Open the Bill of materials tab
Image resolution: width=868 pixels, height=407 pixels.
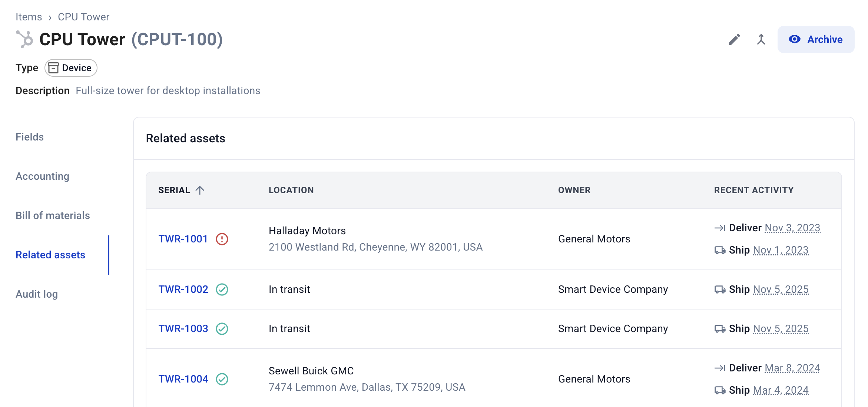(53, 216)
